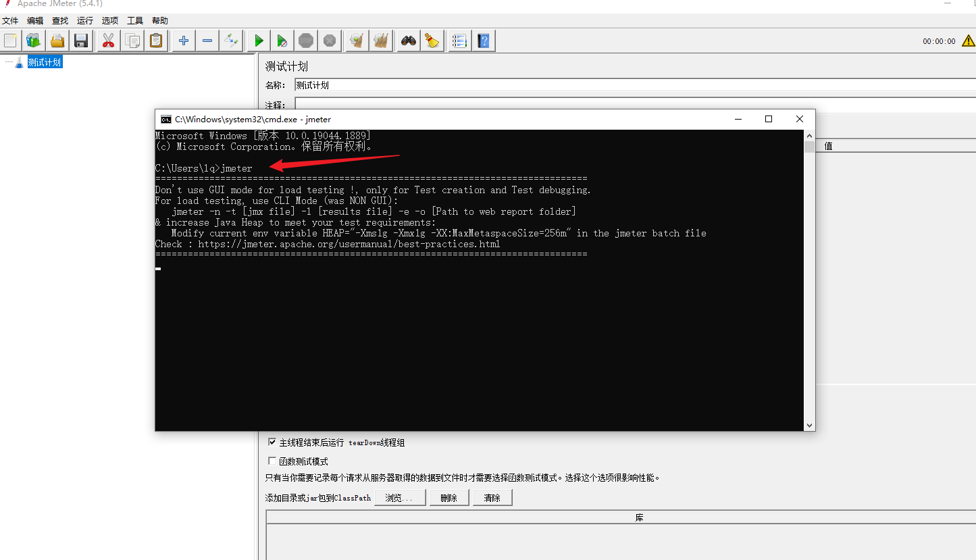Click the 'jmeter -n -t [jmx file]' line
Image resolution: width=976 pixels, height=560 pixels.
click(374, 211)
